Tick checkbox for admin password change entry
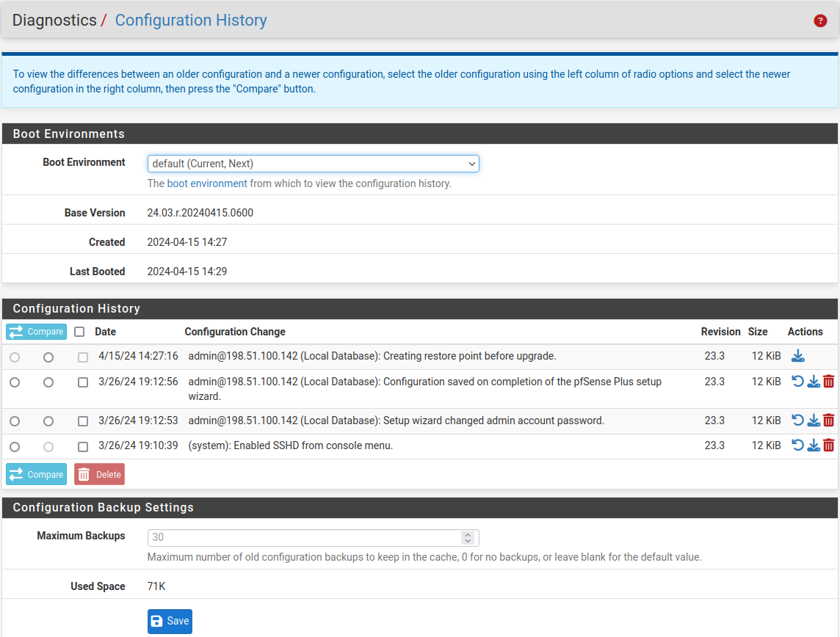Viewport: 840px width, 637px height. point(83,421)
